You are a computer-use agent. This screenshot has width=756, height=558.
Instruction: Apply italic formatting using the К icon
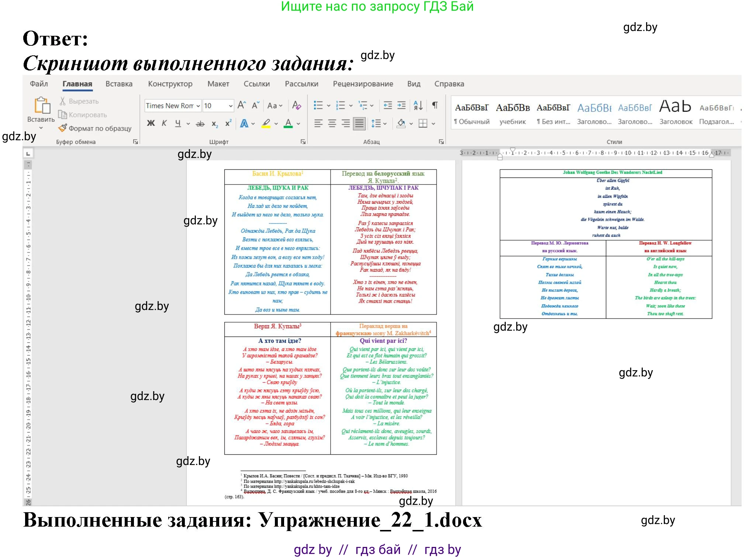click(x=164, y=124)
